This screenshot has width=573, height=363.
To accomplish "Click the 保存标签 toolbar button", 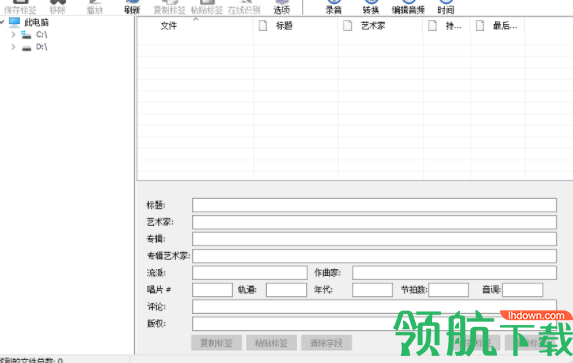I will tap(20, 7).
